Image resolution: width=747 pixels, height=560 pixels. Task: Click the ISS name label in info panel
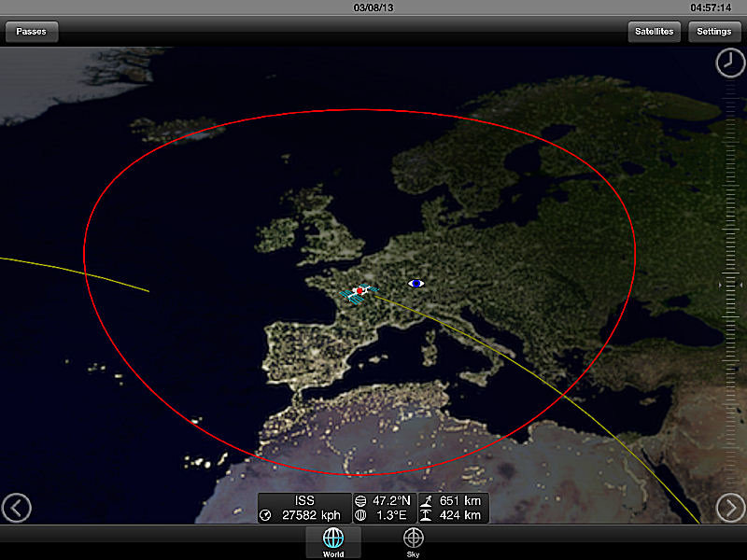pyautogui.click(x=304, y=500)
